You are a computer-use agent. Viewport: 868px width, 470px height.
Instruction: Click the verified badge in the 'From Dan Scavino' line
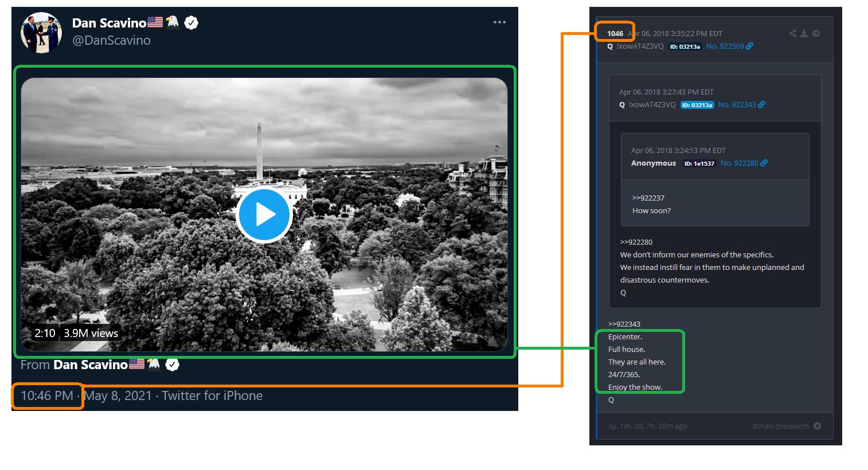172,365
